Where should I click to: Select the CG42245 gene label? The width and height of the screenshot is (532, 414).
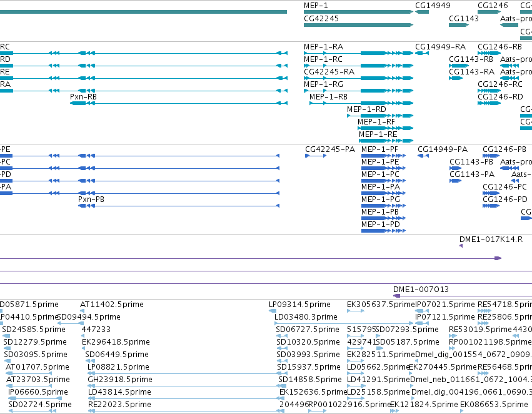click(x=321, y=18)
